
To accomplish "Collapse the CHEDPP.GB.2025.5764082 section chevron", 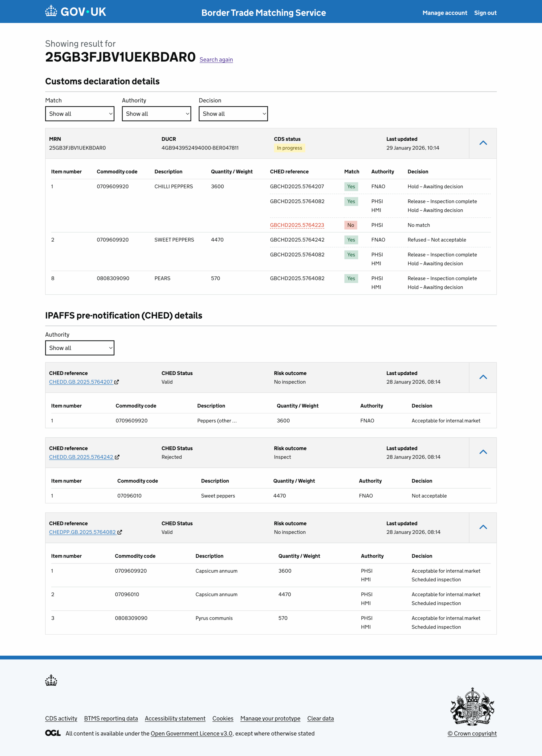I will 483,527.
